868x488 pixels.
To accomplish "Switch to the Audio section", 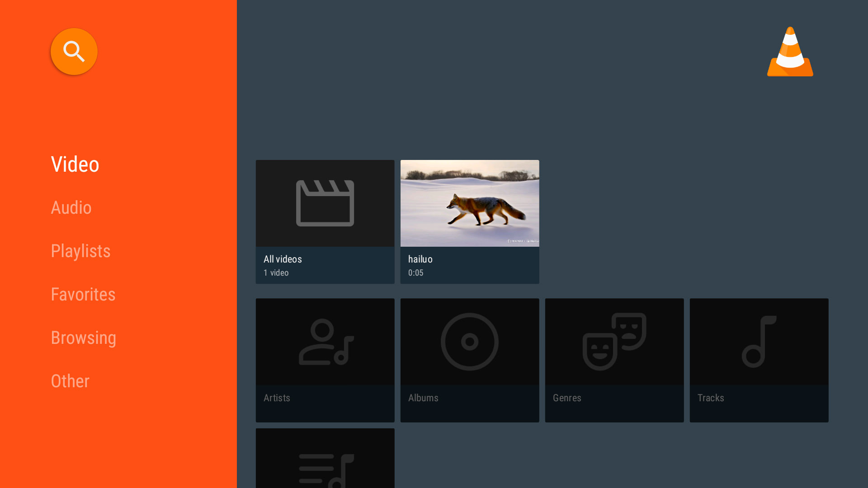I will [71, 207].
